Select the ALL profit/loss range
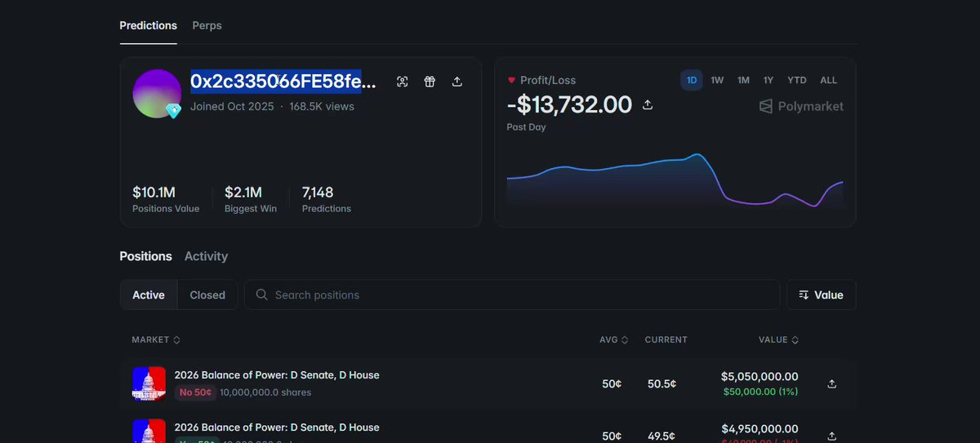The image size is (980, 443). click(829, 80)
